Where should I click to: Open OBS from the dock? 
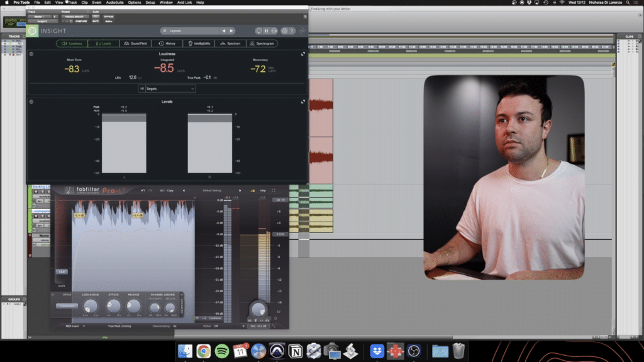(414, 351)
